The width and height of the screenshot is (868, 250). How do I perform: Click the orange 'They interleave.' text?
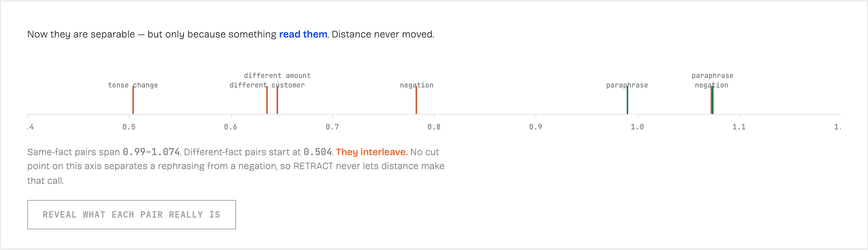[371, 152]
